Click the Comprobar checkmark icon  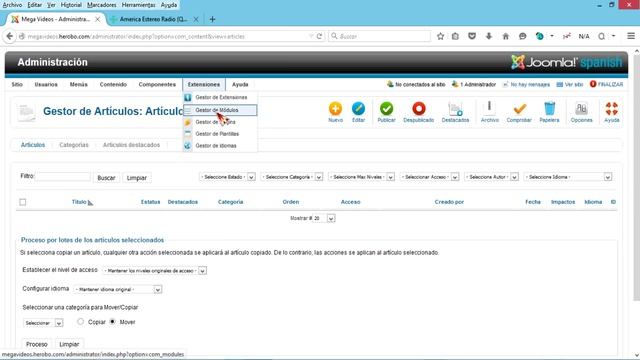click(x=519, y=109)
